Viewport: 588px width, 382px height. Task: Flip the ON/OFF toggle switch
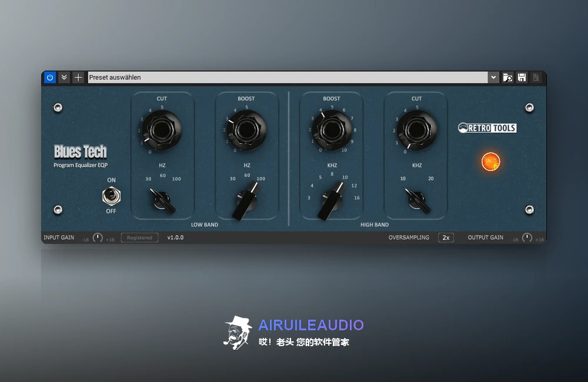coord(111,196)
